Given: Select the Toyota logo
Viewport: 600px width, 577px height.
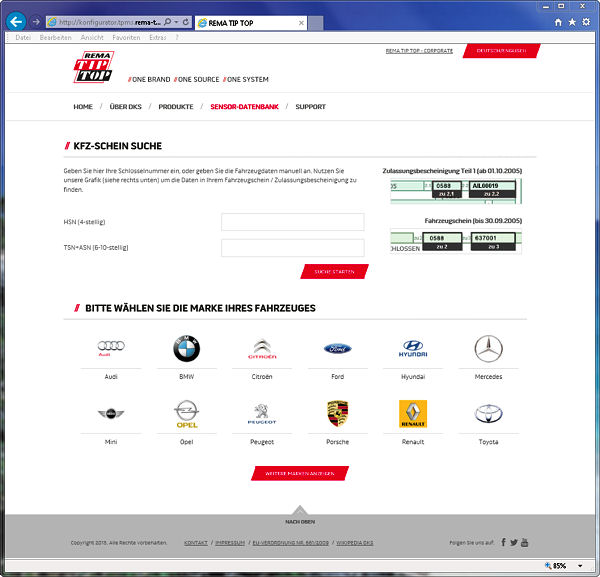Looking at the screenshot, I should click(488, 414).
